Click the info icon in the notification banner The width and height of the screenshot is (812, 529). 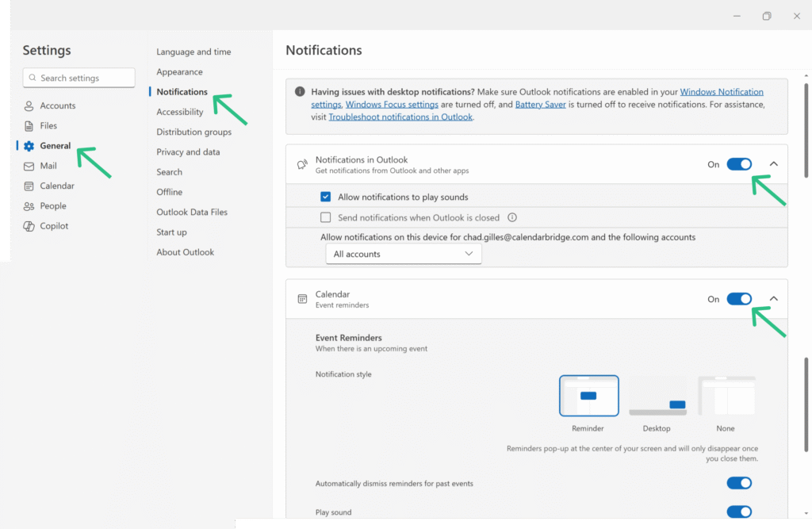[x=300, y=92]
